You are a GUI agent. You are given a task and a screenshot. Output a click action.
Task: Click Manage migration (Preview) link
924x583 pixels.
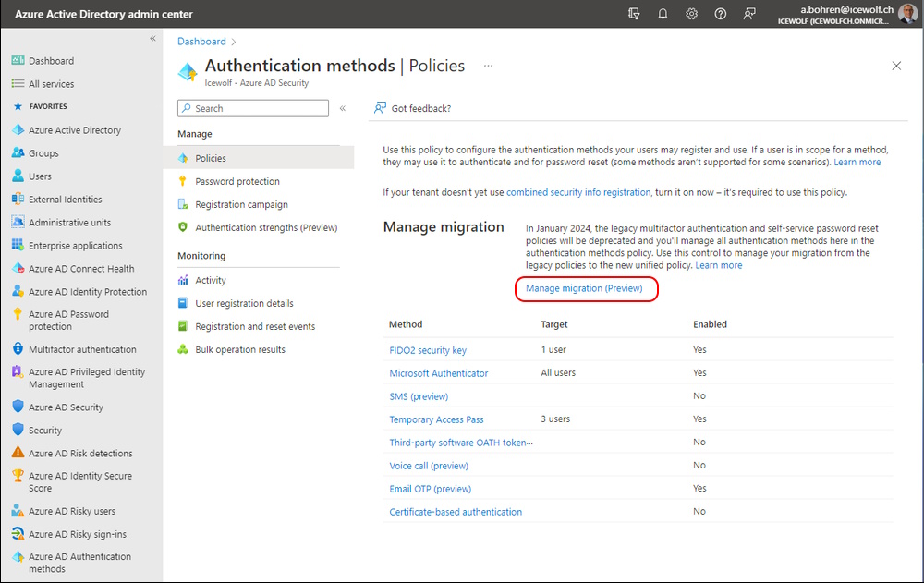tap(584, 288)
